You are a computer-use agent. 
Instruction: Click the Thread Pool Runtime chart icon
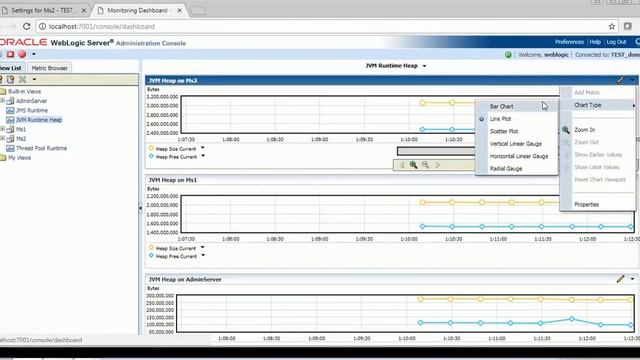10,148
